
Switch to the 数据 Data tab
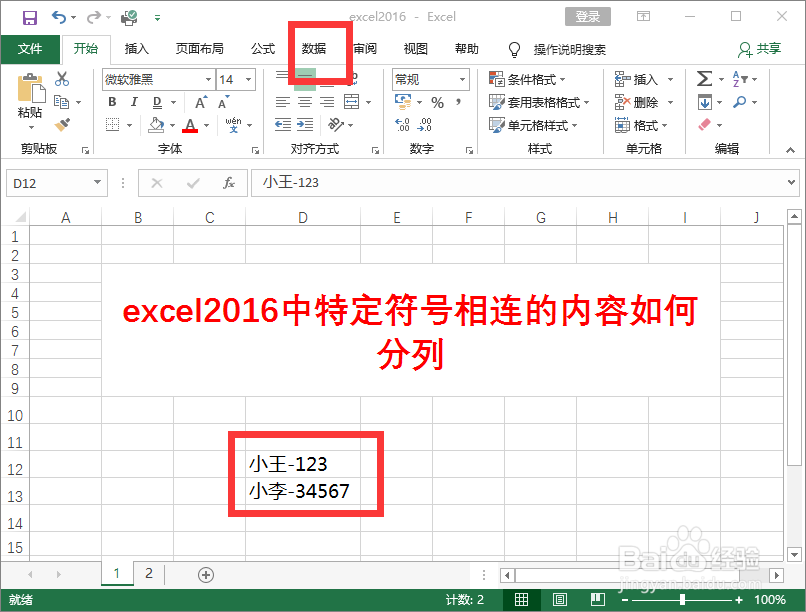click(314, 49)
